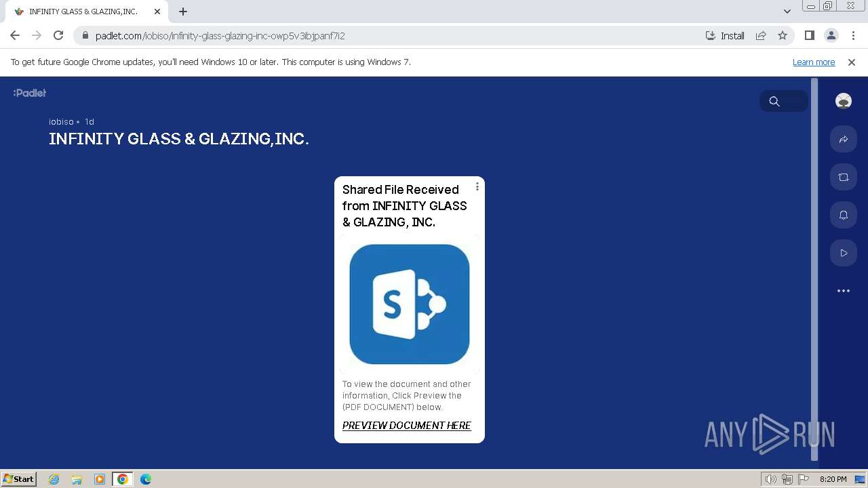Open the file explorer taskbar icon
868x488 pixels.
click(77, 479)
